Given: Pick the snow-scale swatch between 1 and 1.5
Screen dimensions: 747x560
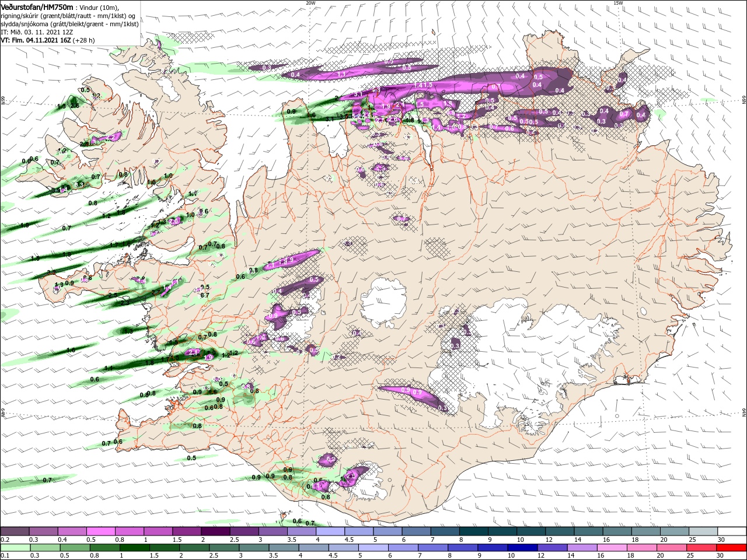Looking at the screenshot, I should (158, 531).
